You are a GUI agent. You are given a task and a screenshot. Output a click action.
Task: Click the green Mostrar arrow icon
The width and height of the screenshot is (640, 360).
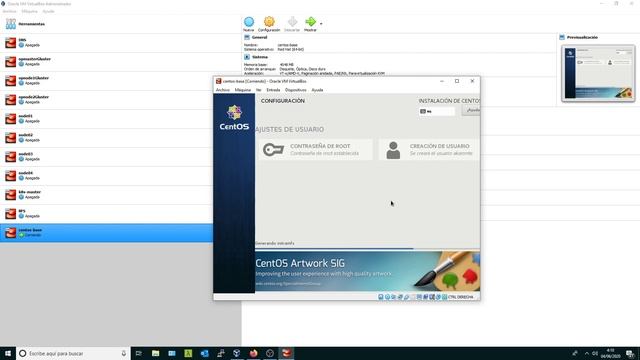311,22
